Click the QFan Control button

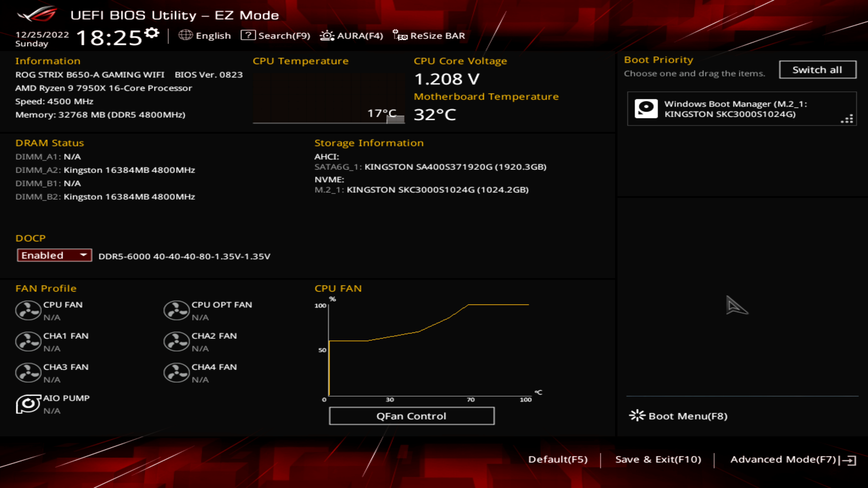click(412, 416)
